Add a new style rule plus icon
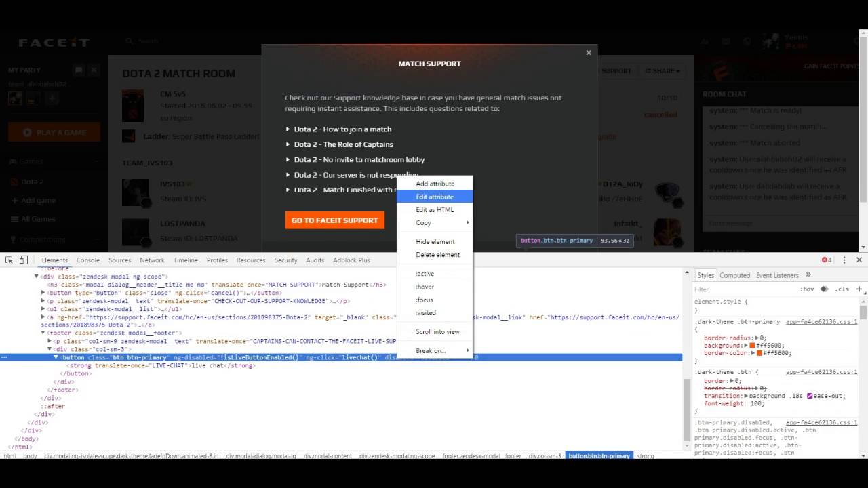868x488 pixels. point(859,289)
